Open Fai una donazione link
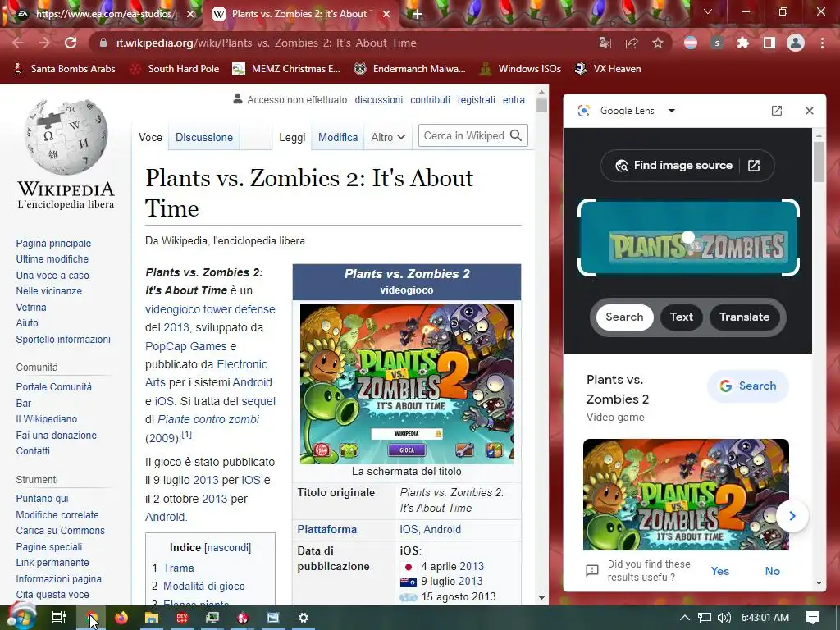The height and width of the screenshot is (630, 840). [x=57, y=435]
